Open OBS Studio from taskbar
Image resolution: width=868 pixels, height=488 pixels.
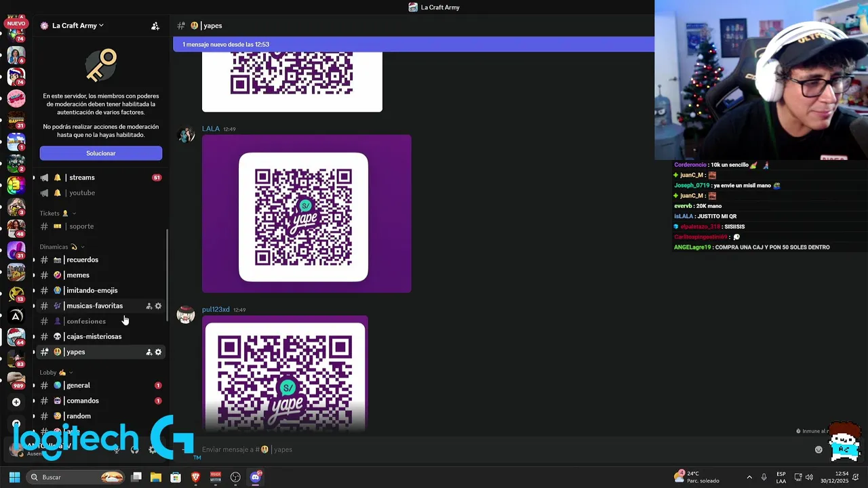235,477
